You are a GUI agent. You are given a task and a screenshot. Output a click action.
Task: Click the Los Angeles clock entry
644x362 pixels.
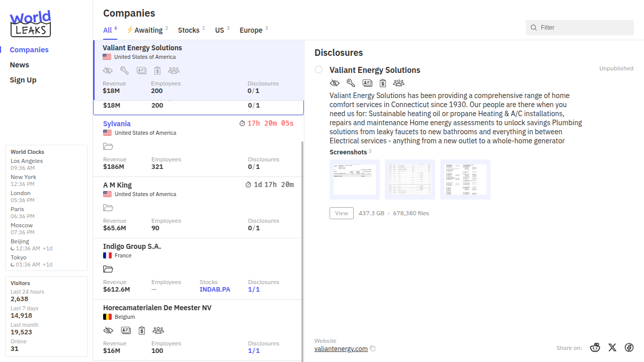pos(46,164)
